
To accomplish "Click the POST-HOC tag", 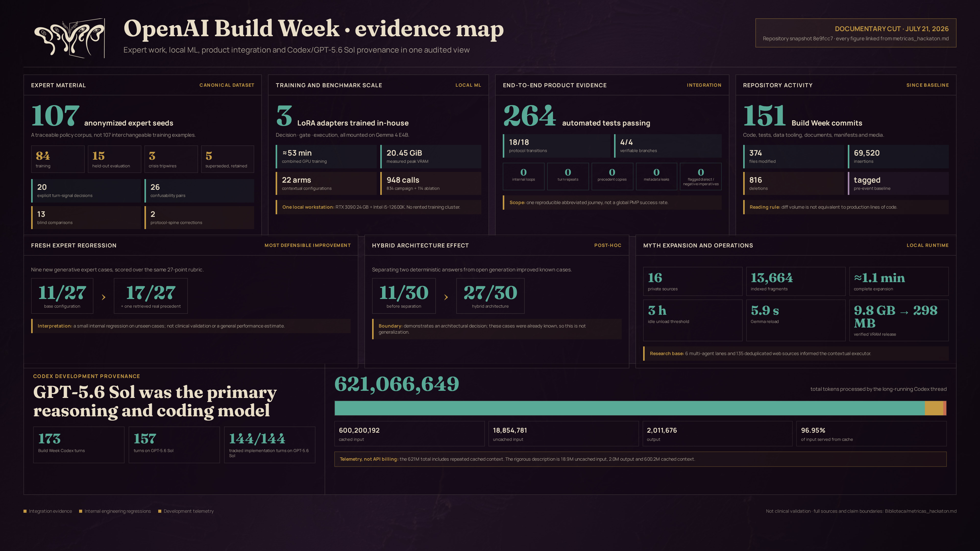I will [x=608, y=245].
